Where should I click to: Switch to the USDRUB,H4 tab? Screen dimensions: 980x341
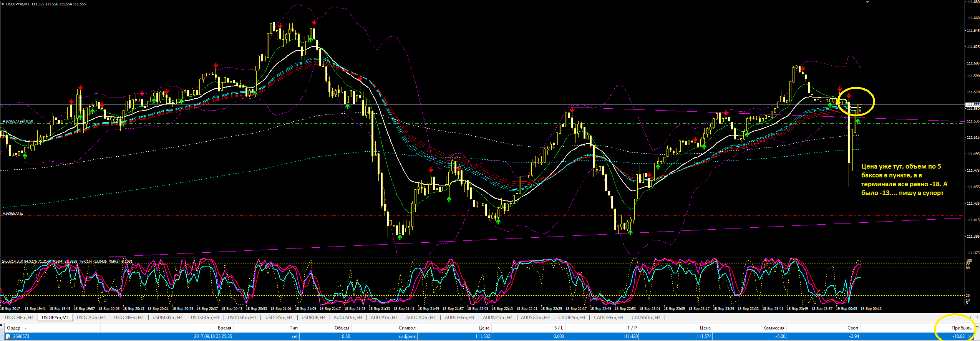313,318
